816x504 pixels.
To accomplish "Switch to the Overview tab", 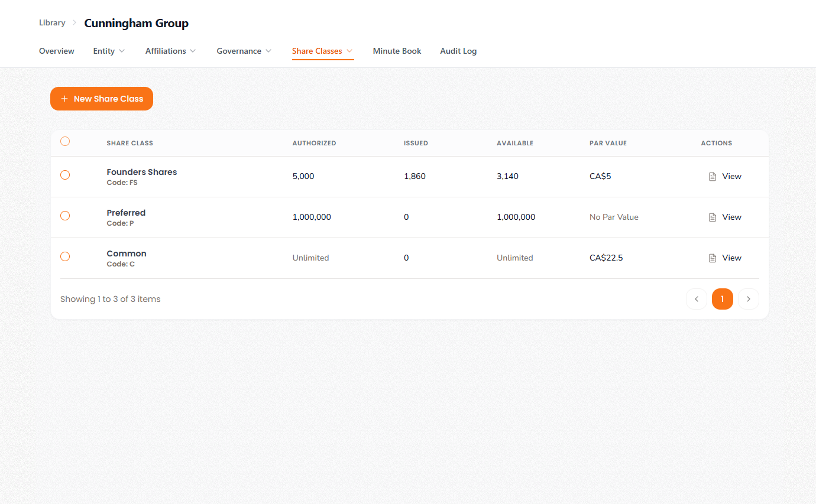I will pyautogui.click(x=57, y=51).
